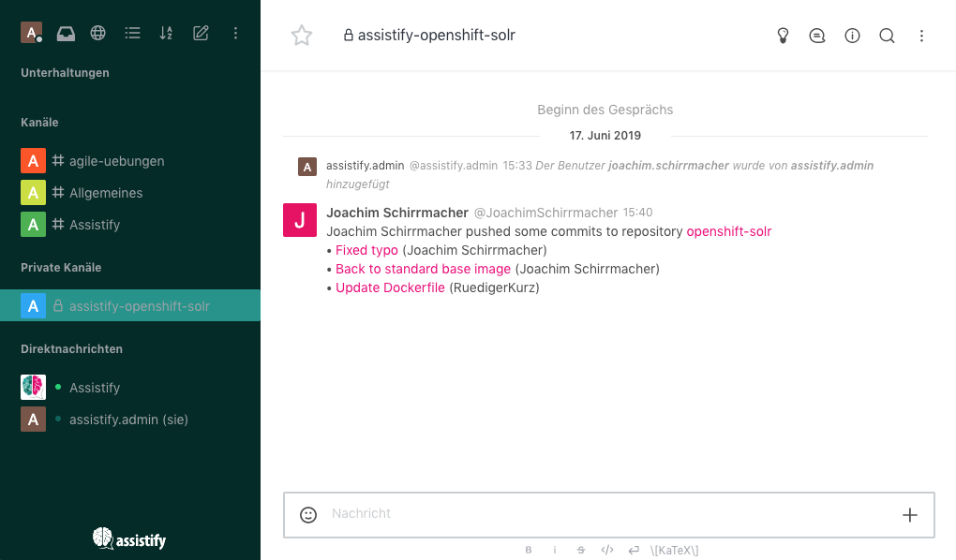This screenshot has height=560, width=956.
Task: Apply strikethrough formatting button
Action: click(580, 550)
